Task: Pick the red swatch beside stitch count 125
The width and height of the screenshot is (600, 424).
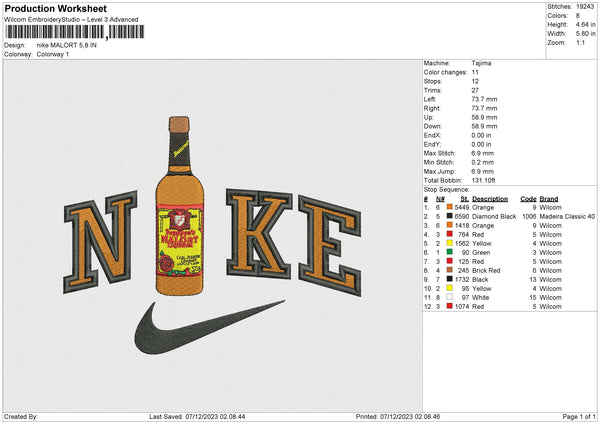Action: point(449,261)
